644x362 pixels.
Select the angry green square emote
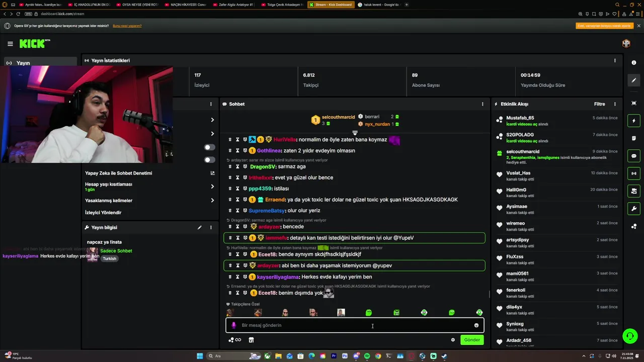(396, 313)
